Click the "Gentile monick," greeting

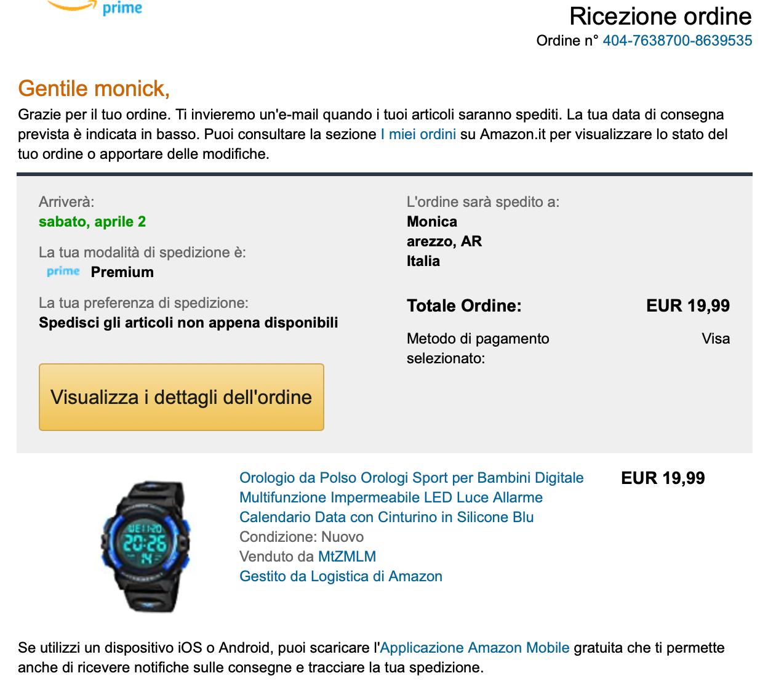tap(94, 89)
